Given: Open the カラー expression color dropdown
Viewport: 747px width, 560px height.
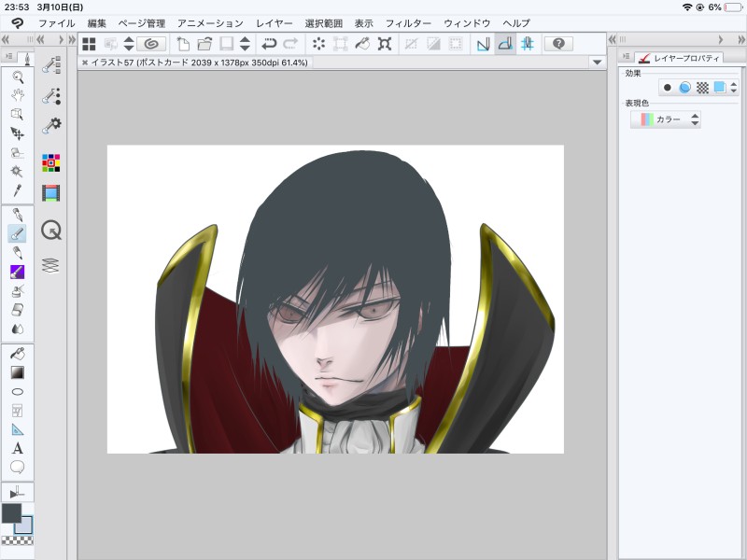Looking at the screenshot, I should (x=666, y=119).
